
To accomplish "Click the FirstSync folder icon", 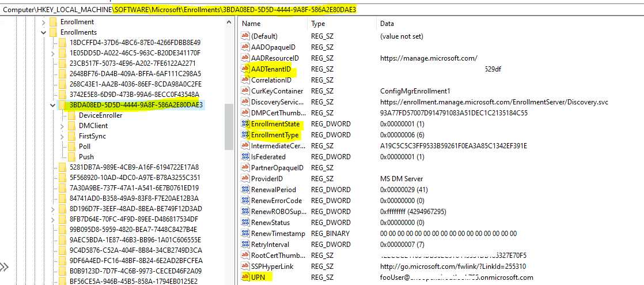I will pyautogui.click(x=72, y=136).
